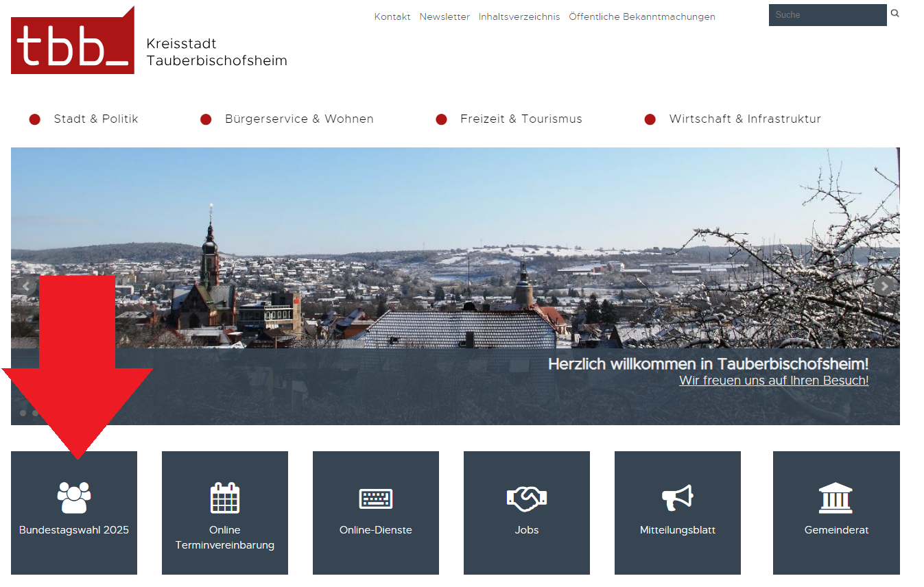Open the Wirtschaft & Infrastruktur menu

[x=745, y=119]
